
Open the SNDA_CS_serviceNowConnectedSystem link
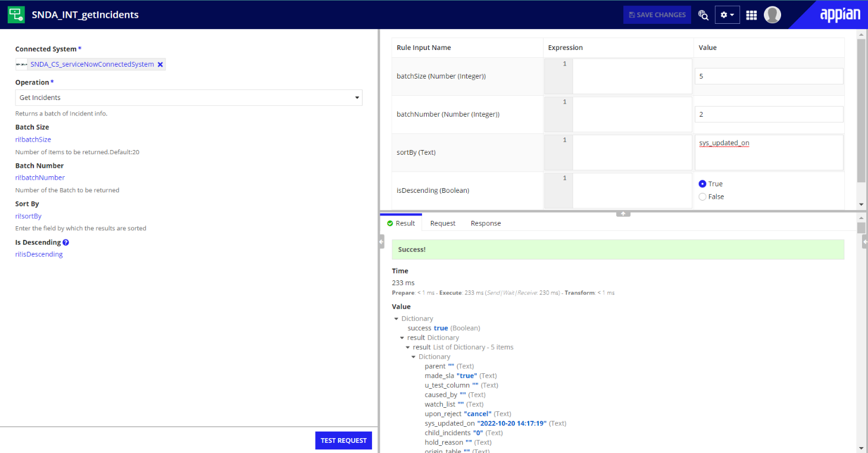[x=92, y=64]
